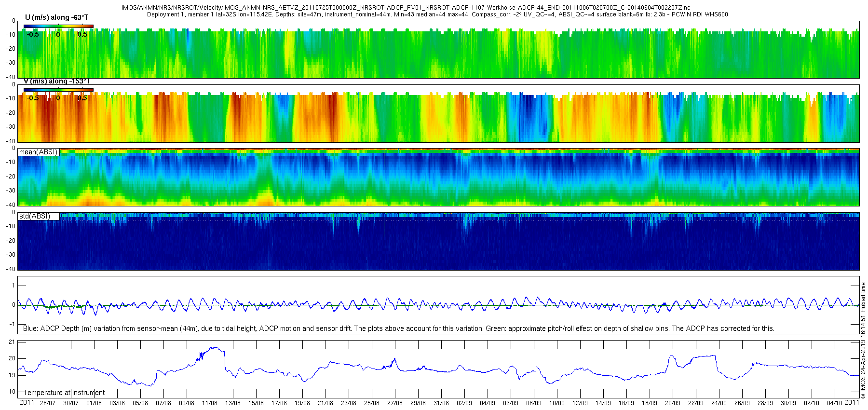Screen dimensions: 868x410
Task: Click the "15/08" date tick label
Action: (x=256, y=403)
